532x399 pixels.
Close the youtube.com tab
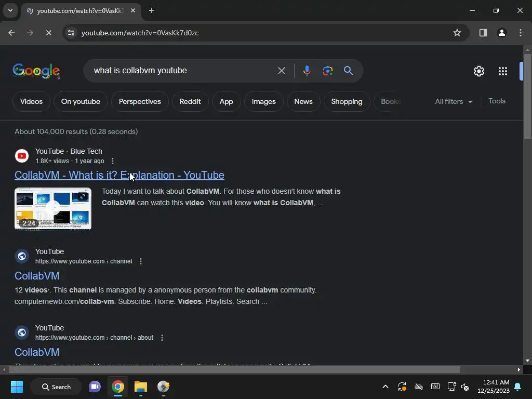point(133,10)
